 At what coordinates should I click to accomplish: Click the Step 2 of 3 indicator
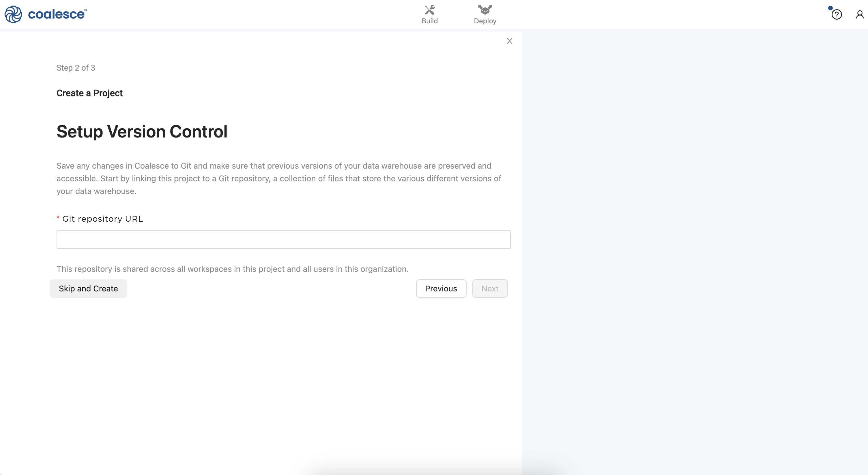pyautogui.click(x=76, y=68)
